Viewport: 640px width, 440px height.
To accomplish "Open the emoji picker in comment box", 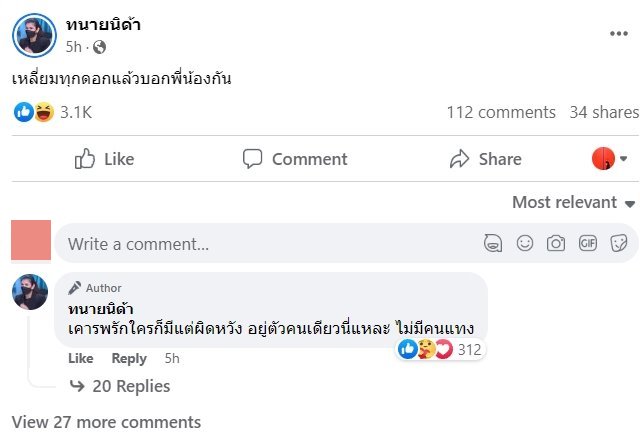I will pyautogui.click(x=524, y=243).
